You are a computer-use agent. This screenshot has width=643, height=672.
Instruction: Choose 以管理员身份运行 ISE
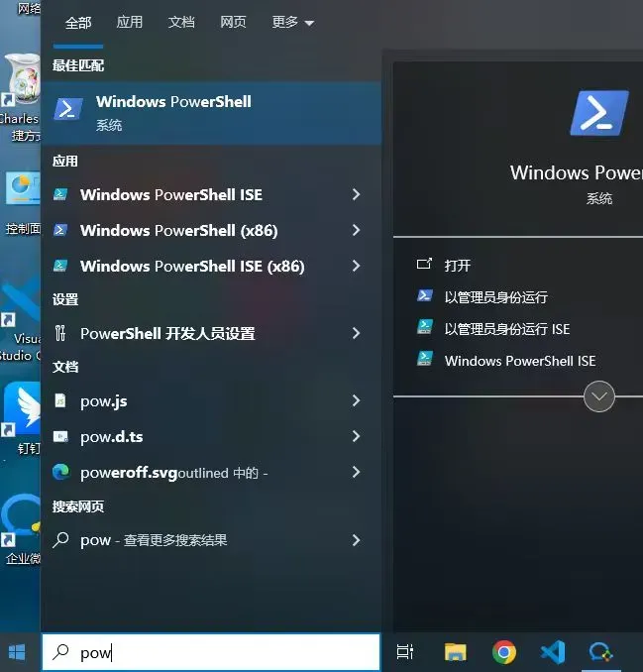click(x=507, y=329)
